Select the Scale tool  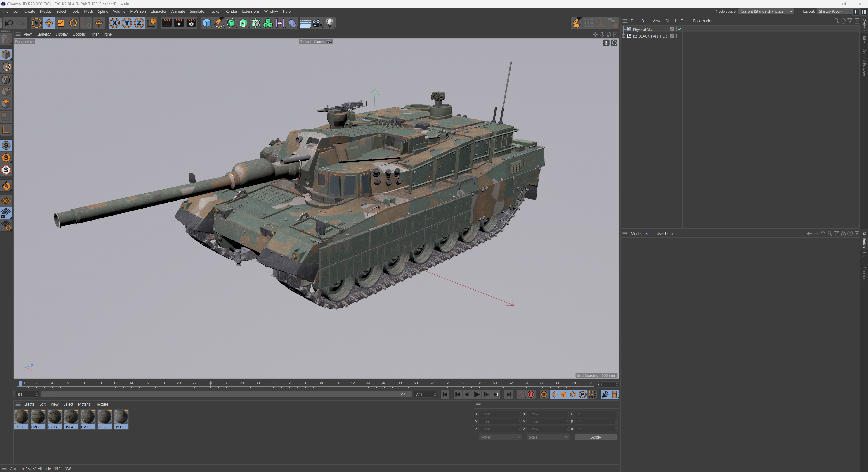61,23
